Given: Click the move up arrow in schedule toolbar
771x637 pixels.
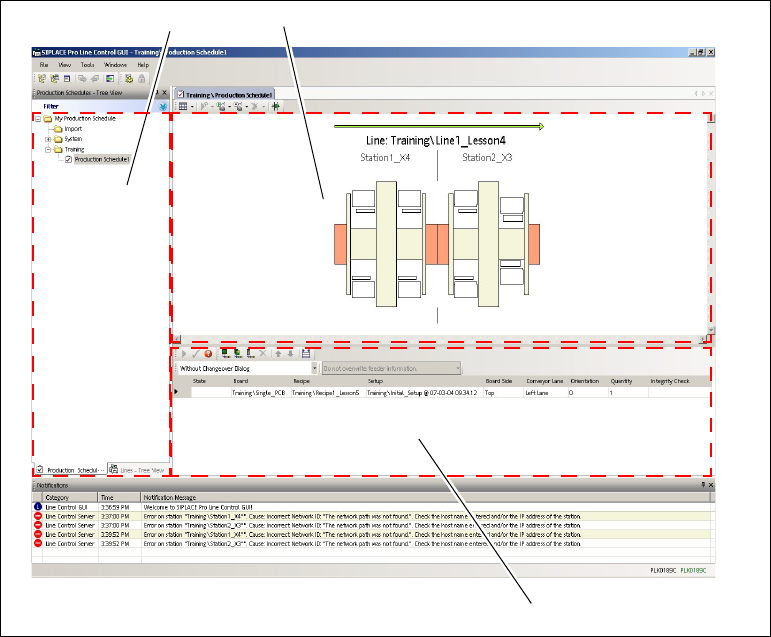Looking at the screenshot, I should (x=279, y=353).
